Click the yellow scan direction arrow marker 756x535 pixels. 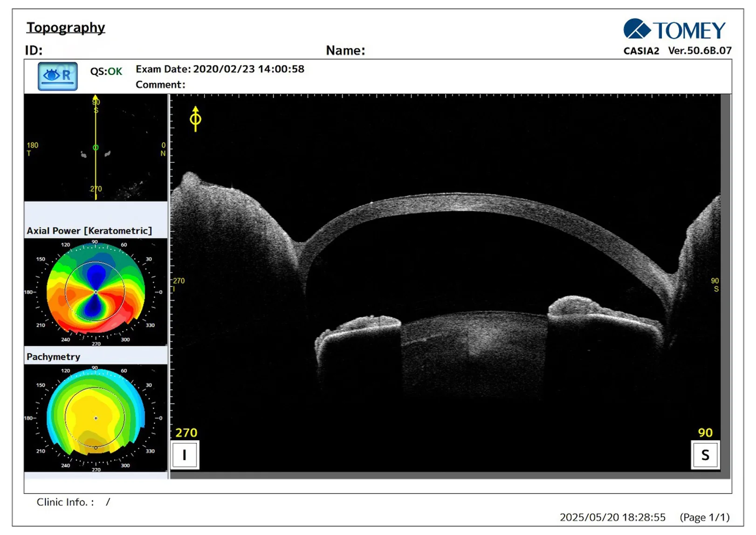(195, 119)
